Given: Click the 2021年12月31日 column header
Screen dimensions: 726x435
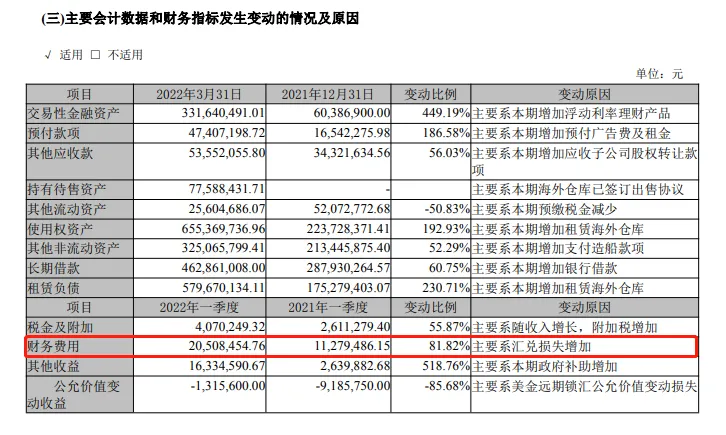Looking at the screenshot, I should 328,94.
